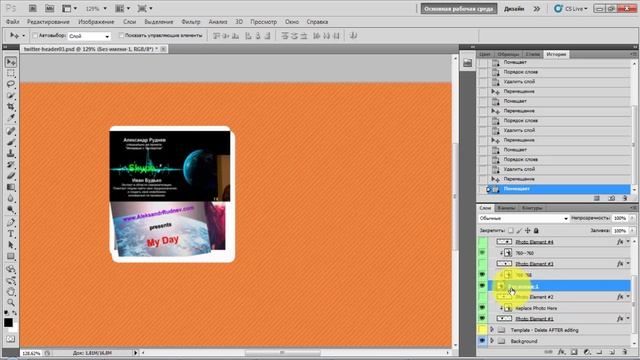Select the Move tool in the toolbox

point(11,62)
